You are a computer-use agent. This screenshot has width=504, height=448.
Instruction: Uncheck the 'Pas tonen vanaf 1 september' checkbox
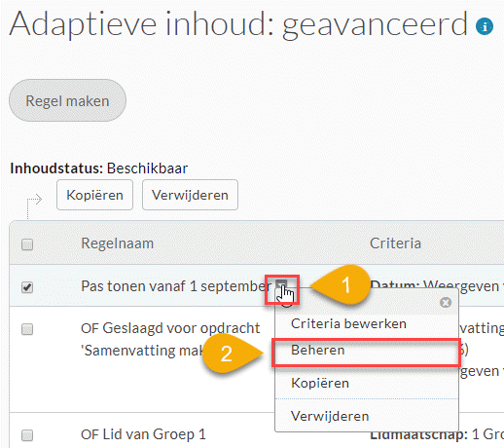27,287
